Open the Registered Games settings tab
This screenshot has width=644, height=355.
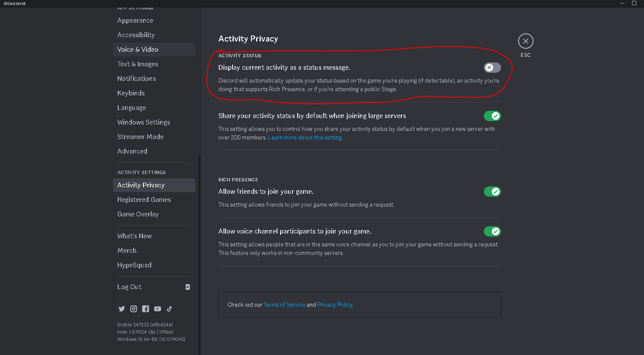point(144,200)
